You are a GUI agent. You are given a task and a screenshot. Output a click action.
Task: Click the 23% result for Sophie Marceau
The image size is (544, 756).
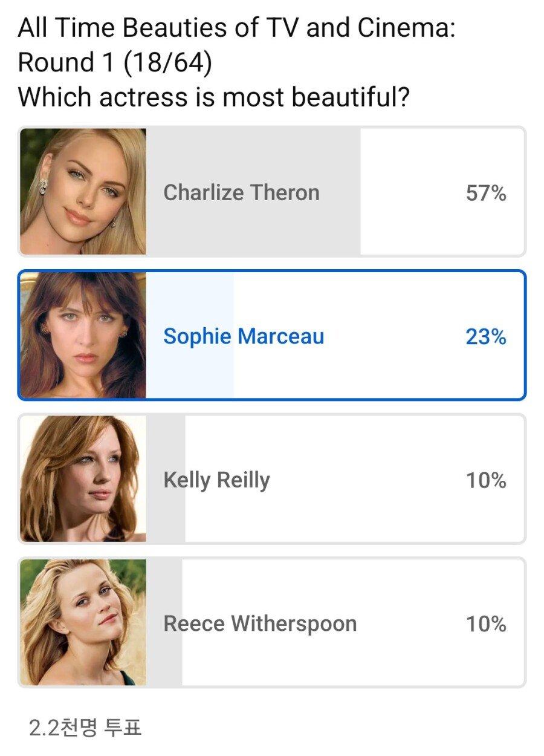coord(485,337)
